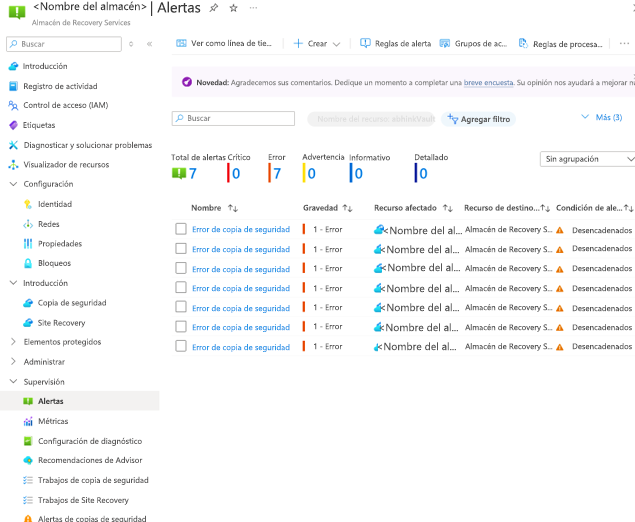Click the Visualizador de recursos icon
This screenshot has width=635, height=522.
point(13,164)
